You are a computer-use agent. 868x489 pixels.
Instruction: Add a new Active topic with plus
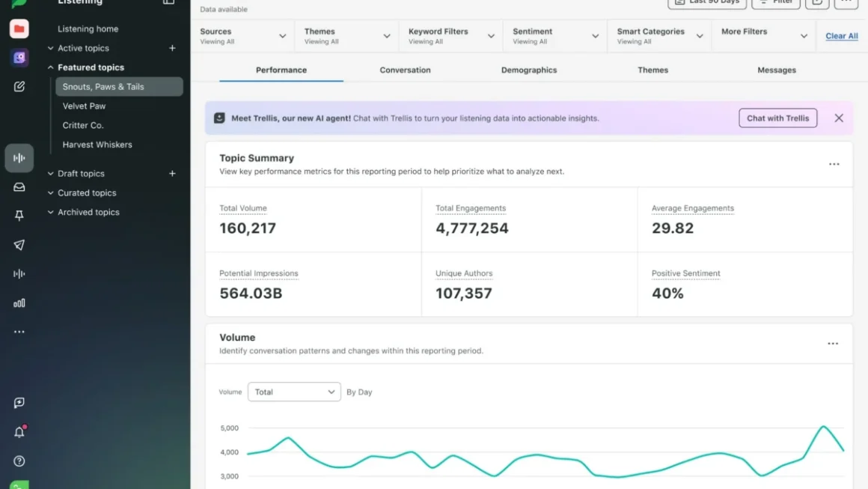click(172, 48)
